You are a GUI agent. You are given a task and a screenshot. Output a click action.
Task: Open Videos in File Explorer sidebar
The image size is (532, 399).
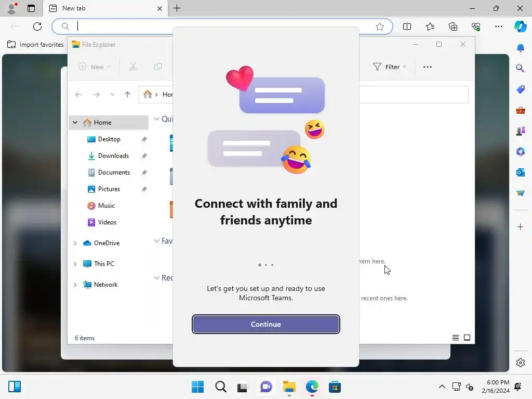pos(107,222)
